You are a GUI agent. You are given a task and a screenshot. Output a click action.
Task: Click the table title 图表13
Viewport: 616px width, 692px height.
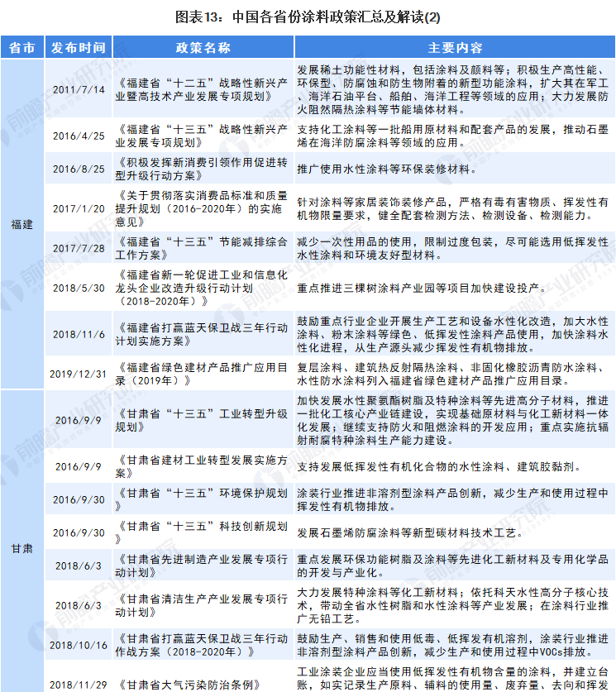tap(308, 15)
